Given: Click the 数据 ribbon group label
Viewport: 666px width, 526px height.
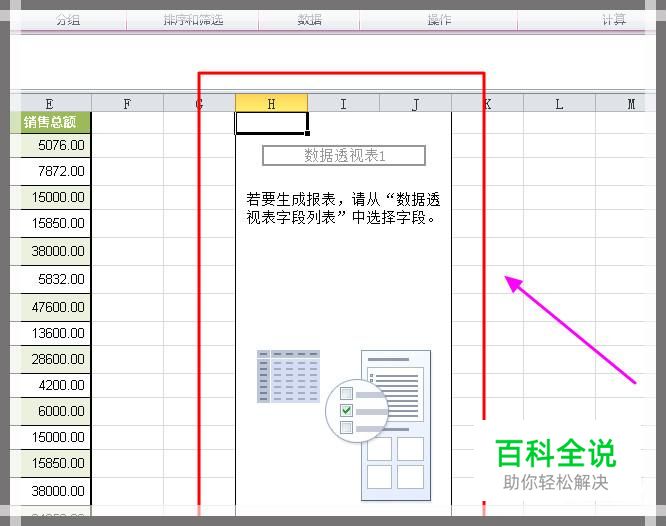Looking at the screenshot, I should pos(309,20).
